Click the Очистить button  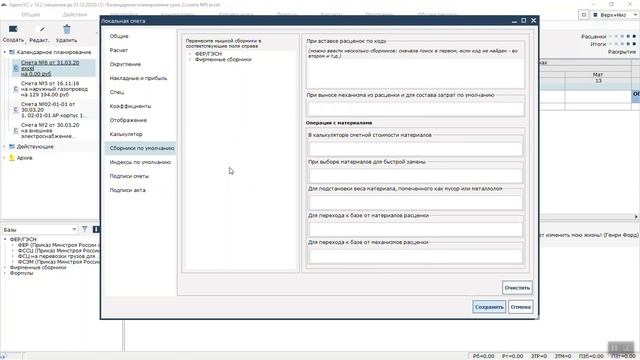pos(517,288)
